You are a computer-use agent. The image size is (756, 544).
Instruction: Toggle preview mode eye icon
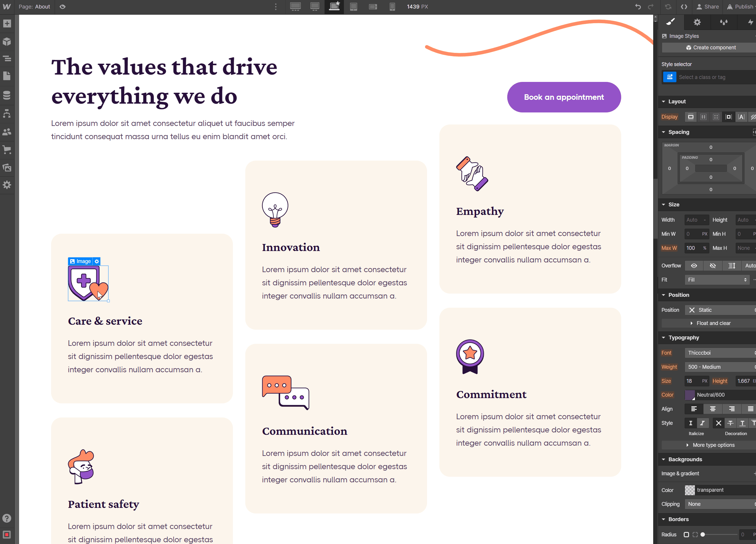[x=62, y=7]
